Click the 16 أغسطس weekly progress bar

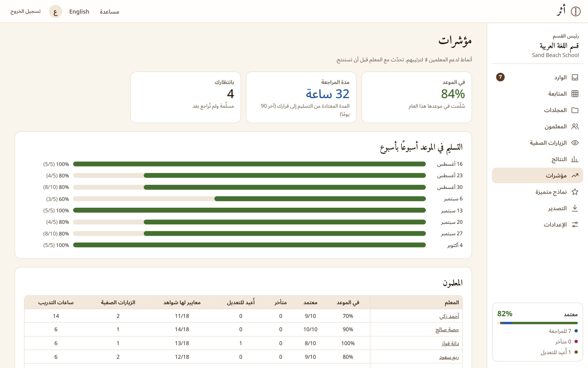tap(249, 164)
